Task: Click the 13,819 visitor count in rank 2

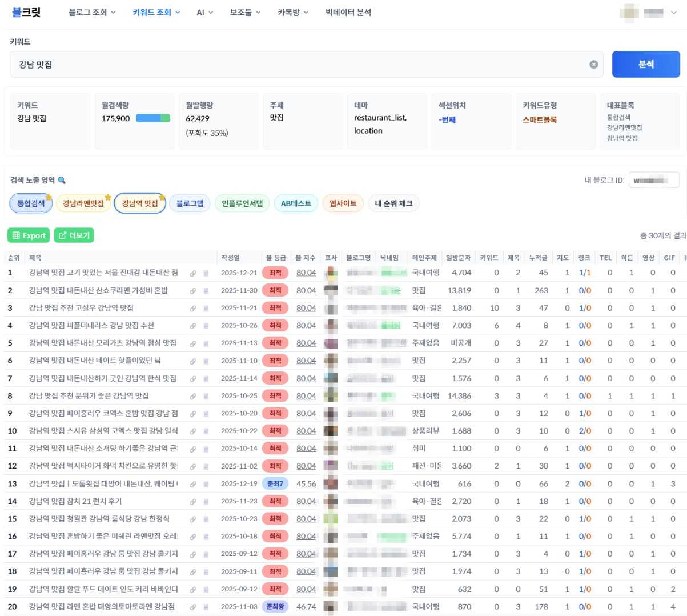Action: 460,290
